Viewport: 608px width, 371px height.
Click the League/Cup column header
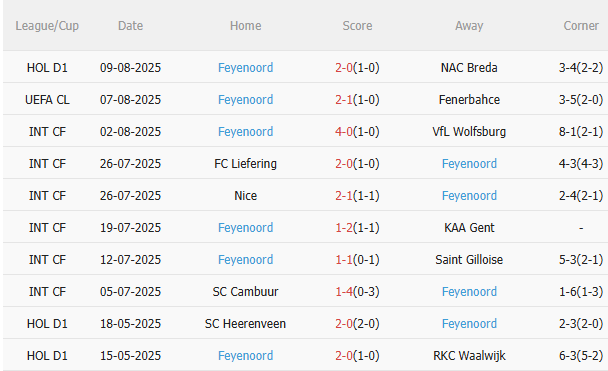[x=47, y=26]
